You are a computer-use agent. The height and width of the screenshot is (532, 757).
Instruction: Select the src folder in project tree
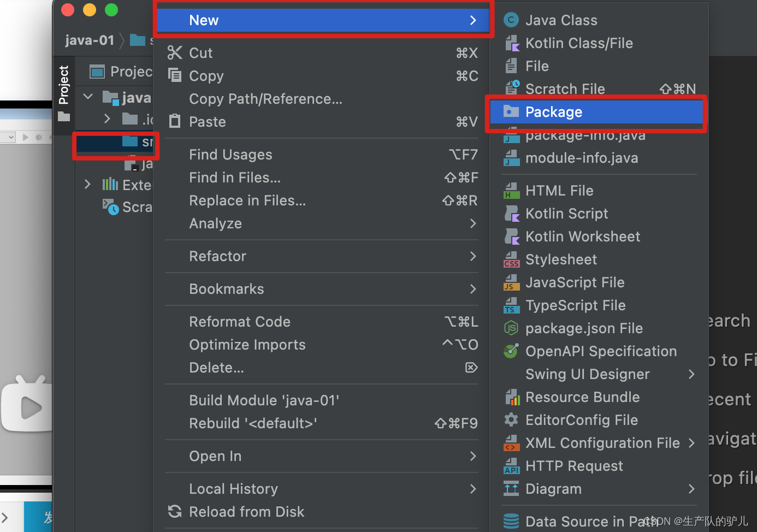coord(115,143)
